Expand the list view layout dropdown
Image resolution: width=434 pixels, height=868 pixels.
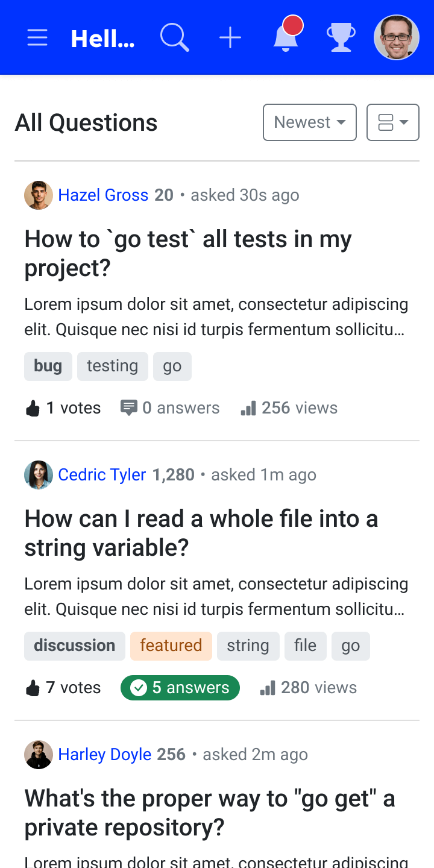click(x=393, y=122)
